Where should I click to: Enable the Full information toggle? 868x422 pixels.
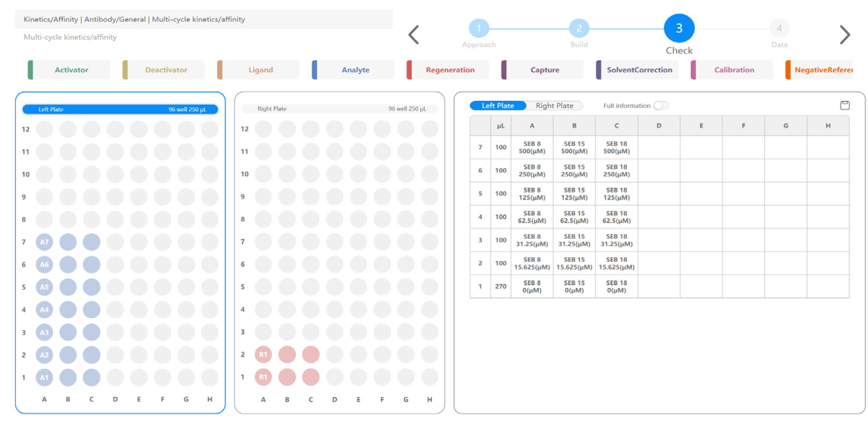[660, 106]
